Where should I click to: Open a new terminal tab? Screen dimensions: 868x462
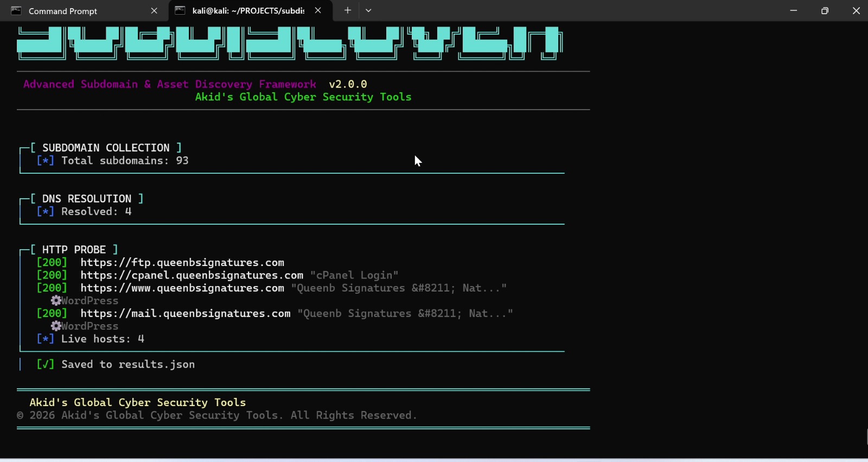(x=348, y=10)
